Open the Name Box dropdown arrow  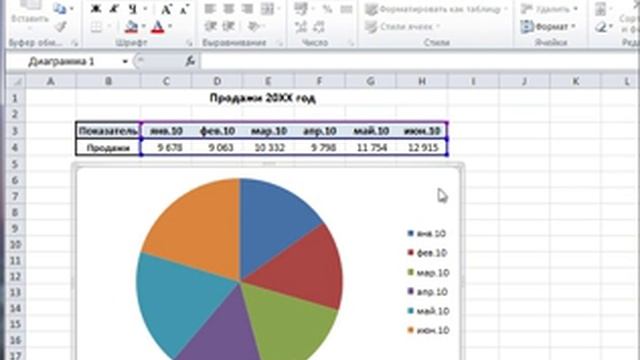point(125,62)
